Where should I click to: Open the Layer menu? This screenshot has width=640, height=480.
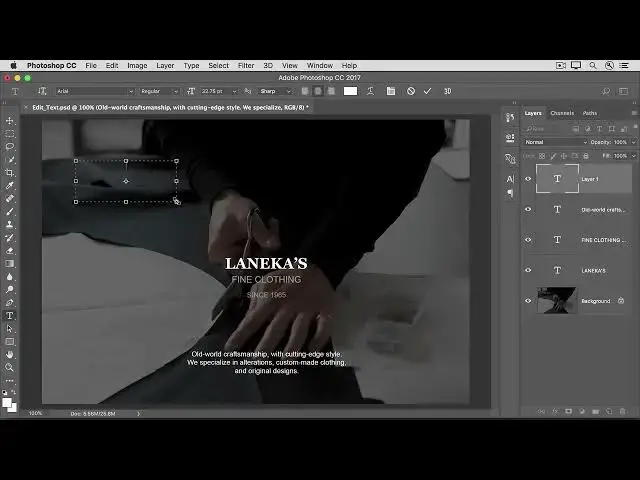click(x=165, y=65)
